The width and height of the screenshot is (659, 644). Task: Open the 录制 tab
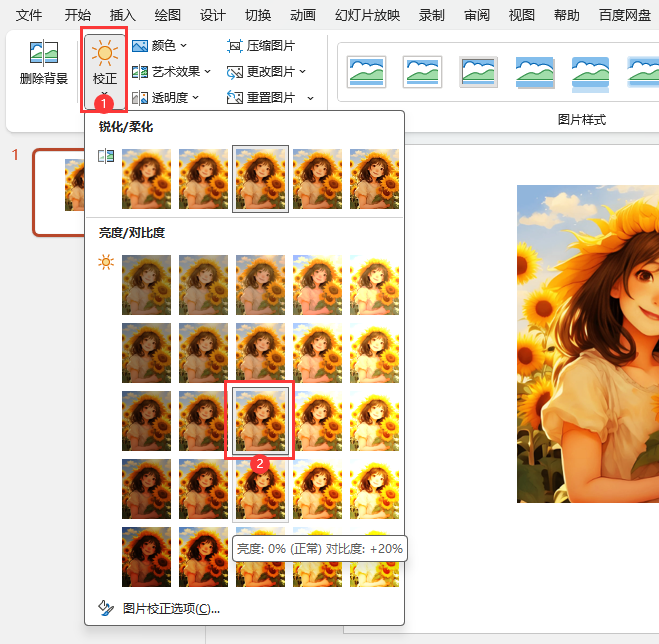point(432,16)
